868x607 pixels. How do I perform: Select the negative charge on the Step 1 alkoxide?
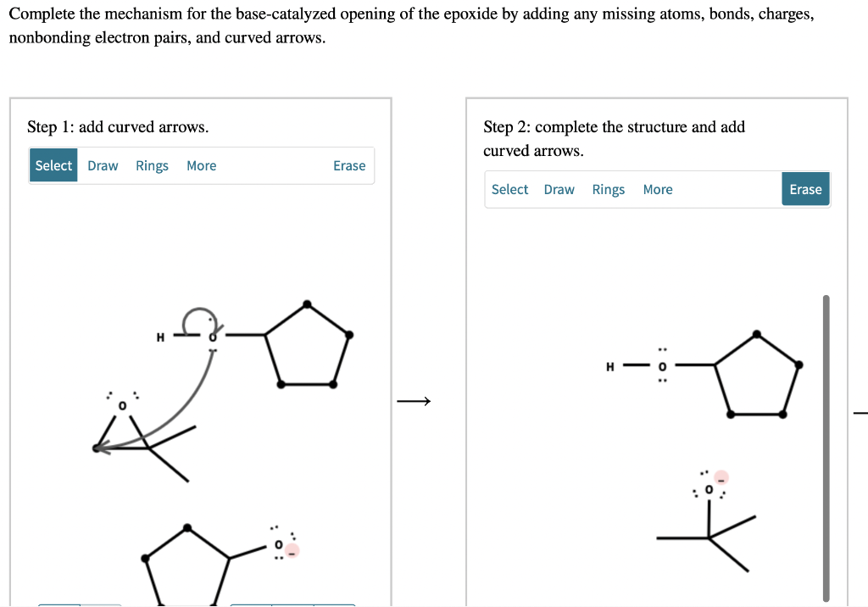(x=291, y=550)
